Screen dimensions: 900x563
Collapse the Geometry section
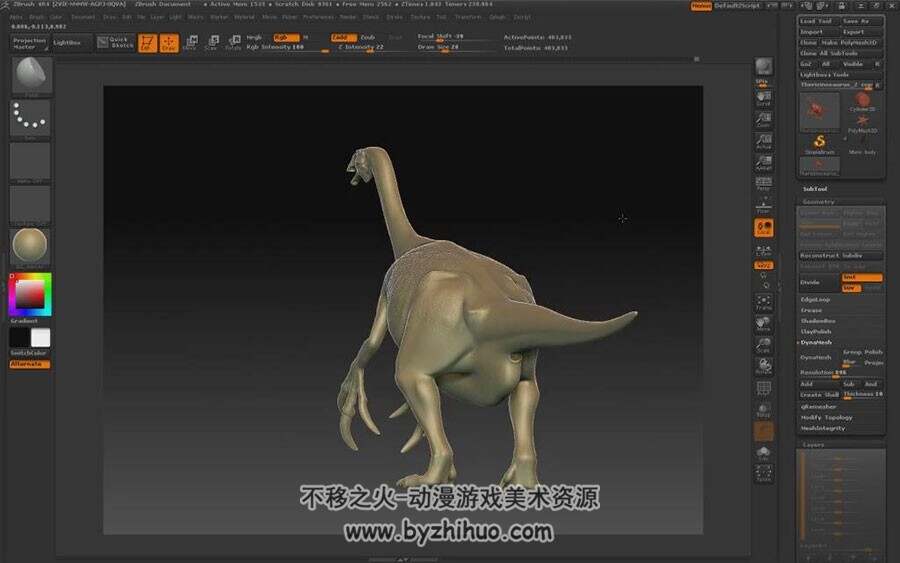point(818,202)
